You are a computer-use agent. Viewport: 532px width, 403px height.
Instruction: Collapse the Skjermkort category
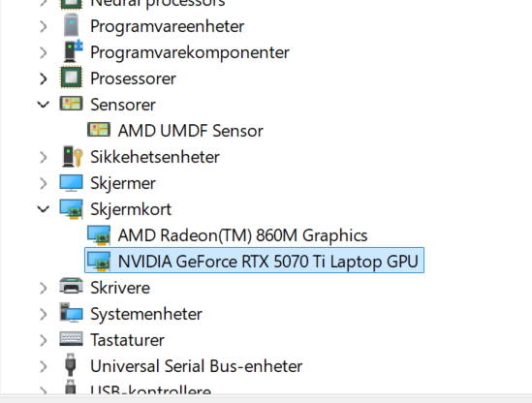click(x=44, y=209)
